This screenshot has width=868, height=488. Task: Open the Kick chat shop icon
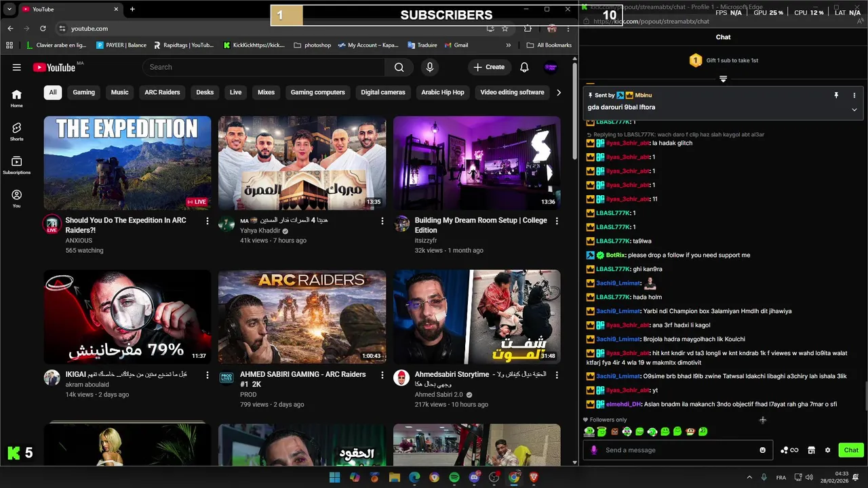click(x=811, y=450)
